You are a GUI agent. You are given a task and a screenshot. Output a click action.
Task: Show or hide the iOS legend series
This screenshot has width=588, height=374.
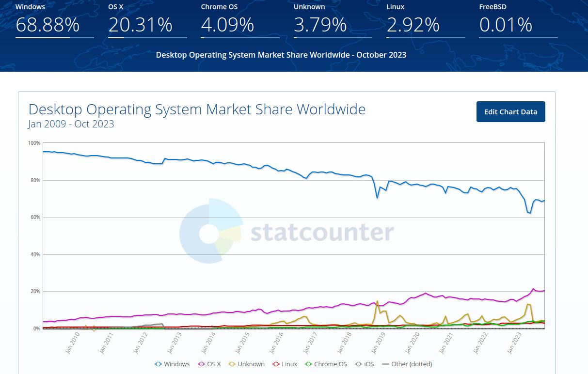tap(365, 364)
